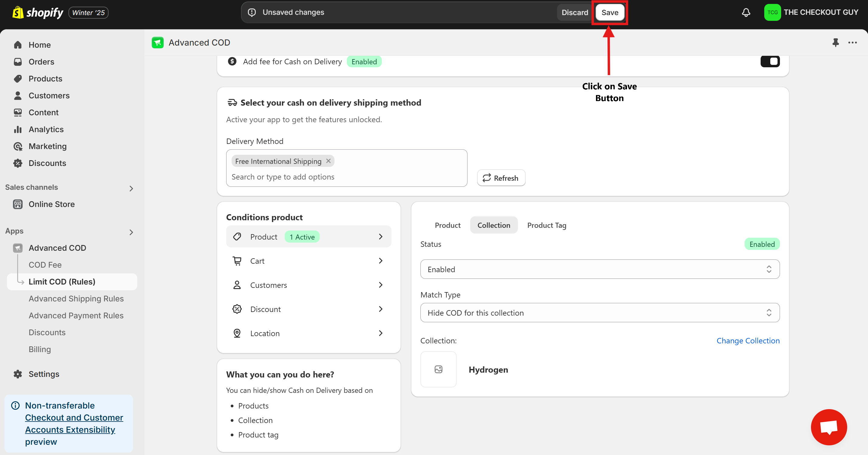Viewport: 868px width, 455px height.
Task: Toggle Add fee for Cash on Delivery switch
Action: pyautogui.click(x=770, y=61)
